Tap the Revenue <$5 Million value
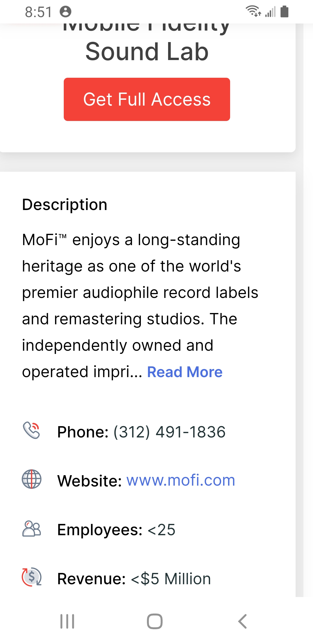Screen dimensions: 313x644 click(x=171, y=579)
